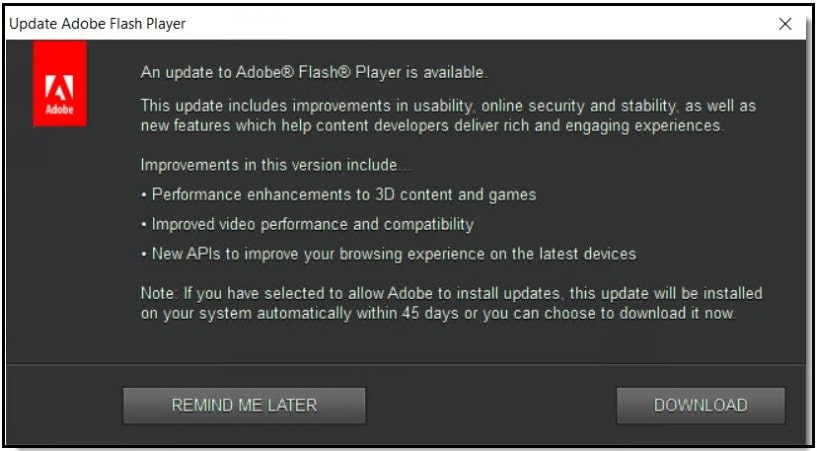
Task: Click the bullet dot before "Performance enhancements"
Action: click(144, 196)
